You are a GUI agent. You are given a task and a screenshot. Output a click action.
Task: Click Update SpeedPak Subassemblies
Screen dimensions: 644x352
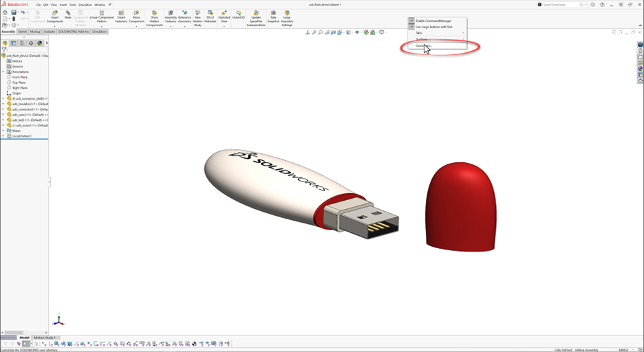[x=256, y=19]
